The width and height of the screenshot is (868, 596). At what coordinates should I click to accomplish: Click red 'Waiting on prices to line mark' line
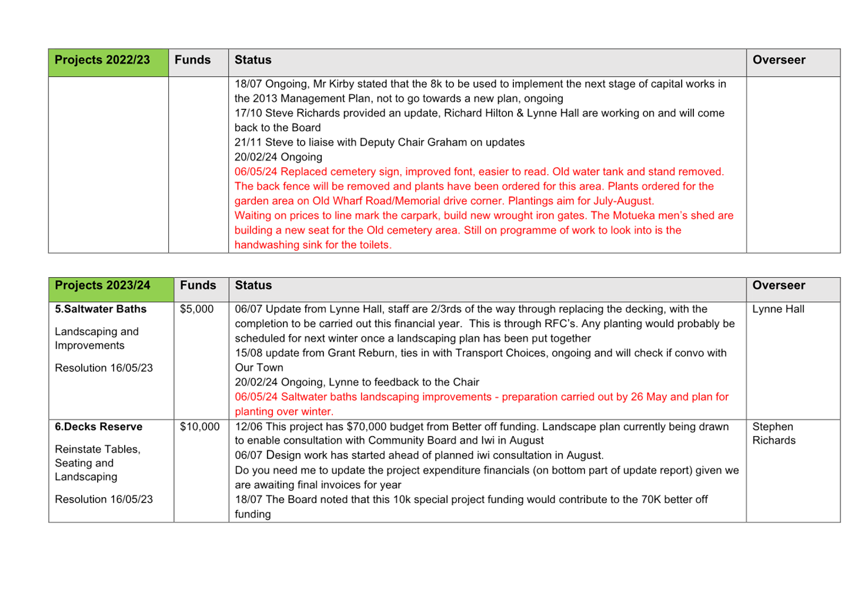click(x=484, y=215)
